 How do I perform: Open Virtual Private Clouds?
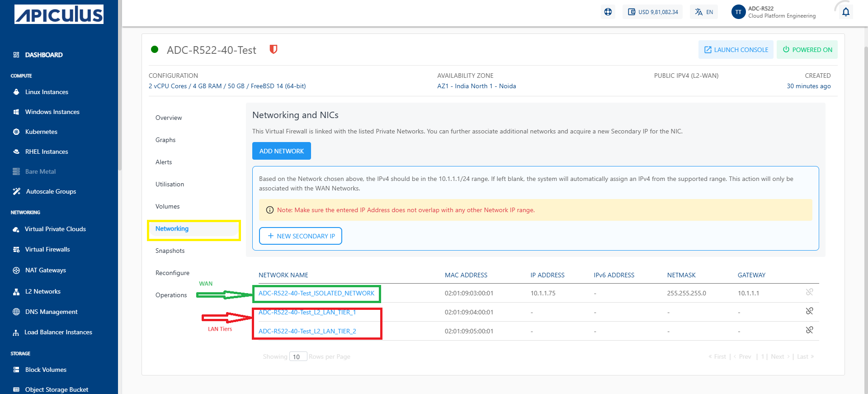[x=55, y=229]
